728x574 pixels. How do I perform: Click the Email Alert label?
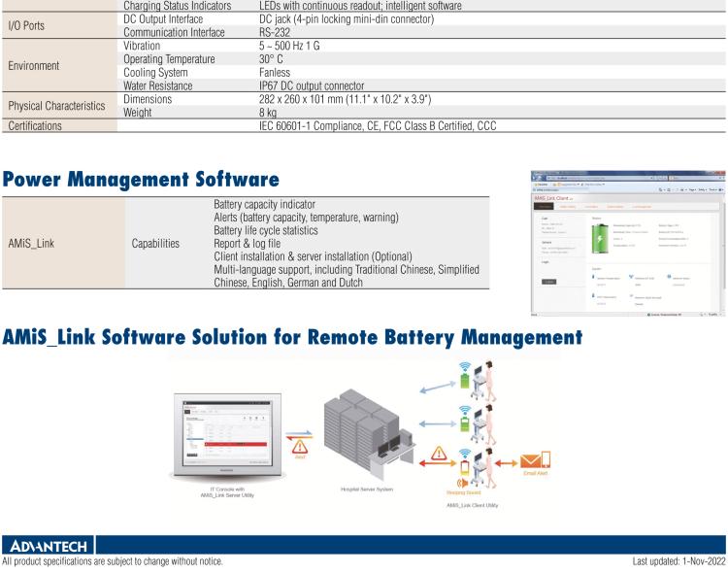pyautogui.click(x=536, y=473)
